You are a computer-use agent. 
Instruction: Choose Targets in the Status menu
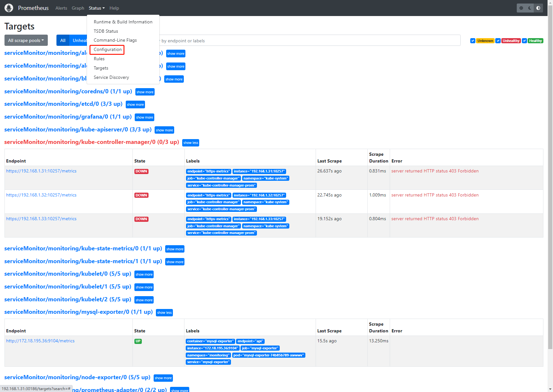[x=123, y=68]
